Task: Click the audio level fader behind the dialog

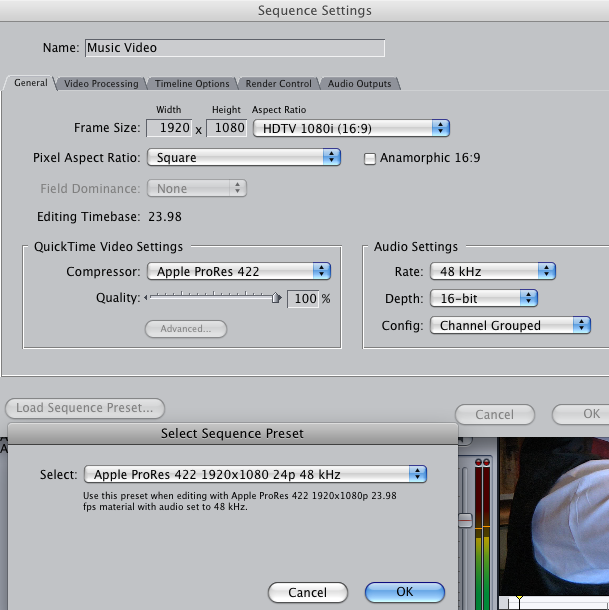Action: point(465,520)
